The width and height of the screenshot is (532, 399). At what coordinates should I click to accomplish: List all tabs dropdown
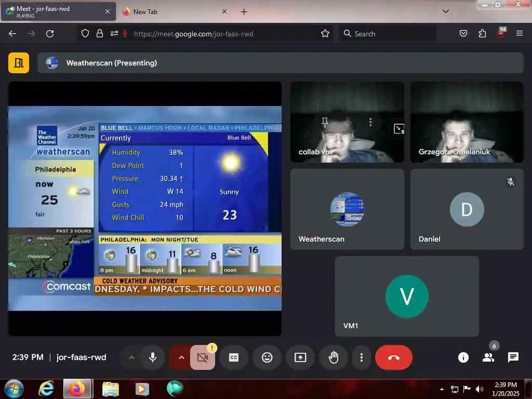[x=446, y=11]
